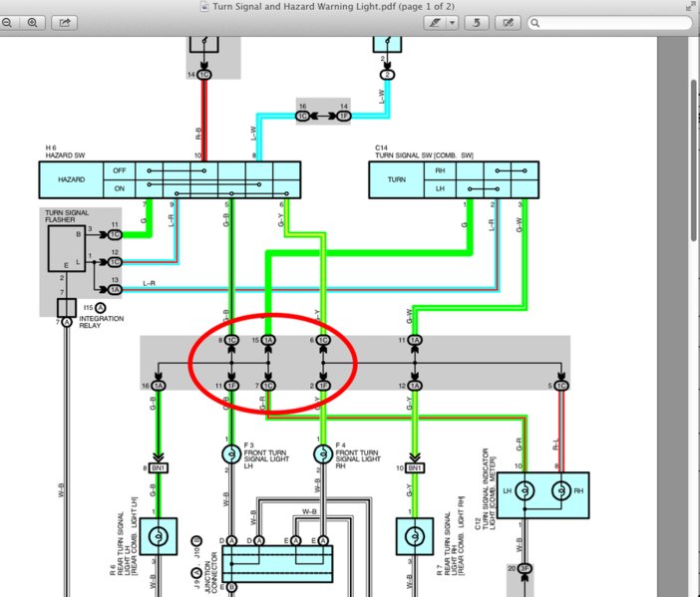700x597 pixels.
Task: Click the 'TURN' cell in turn signal switch
Action: click(397, 179)
